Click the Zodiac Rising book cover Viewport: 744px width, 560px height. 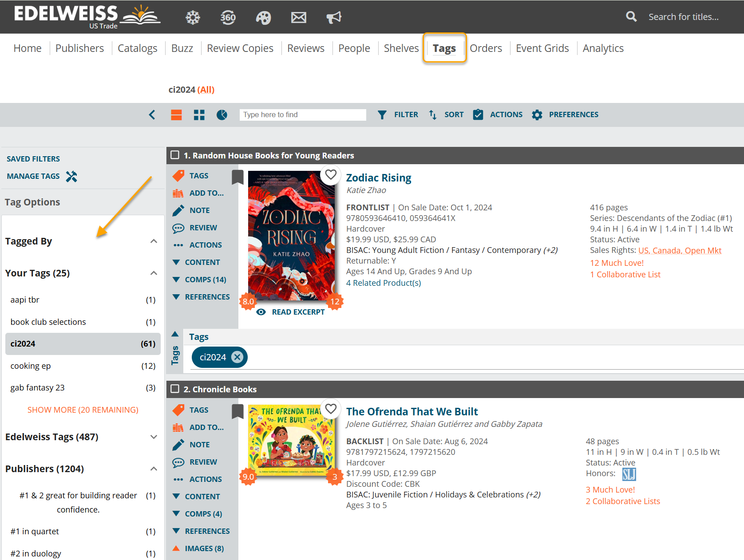[x=291, y=235]
